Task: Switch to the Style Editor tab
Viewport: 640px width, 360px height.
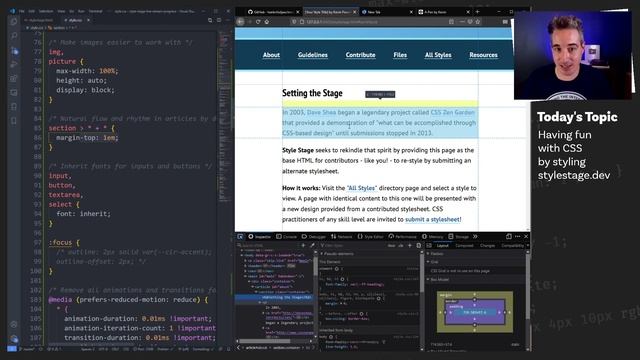Action: (x=371, y=236)
